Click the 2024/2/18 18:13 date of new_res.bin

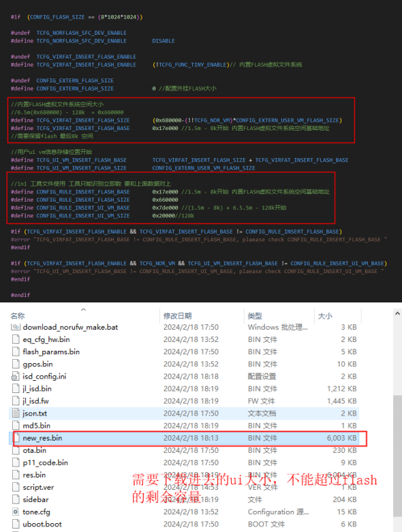pos(191,438)
